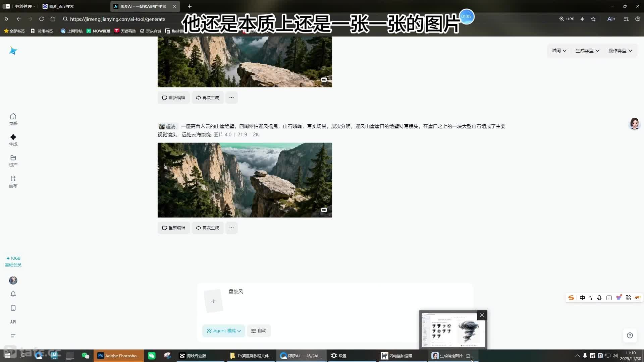Click the help question mark icon
Image resolution: width=644 pixels, height=362 pixels.
click(x=630, y=335)
